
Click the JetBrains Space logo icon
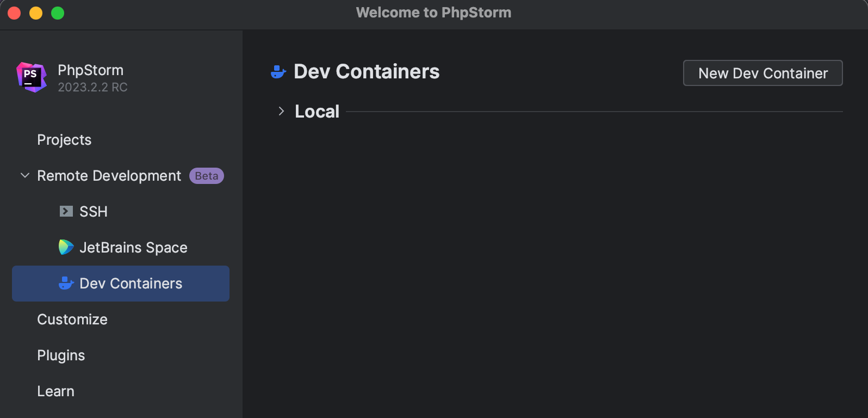(x=66, y=247)
